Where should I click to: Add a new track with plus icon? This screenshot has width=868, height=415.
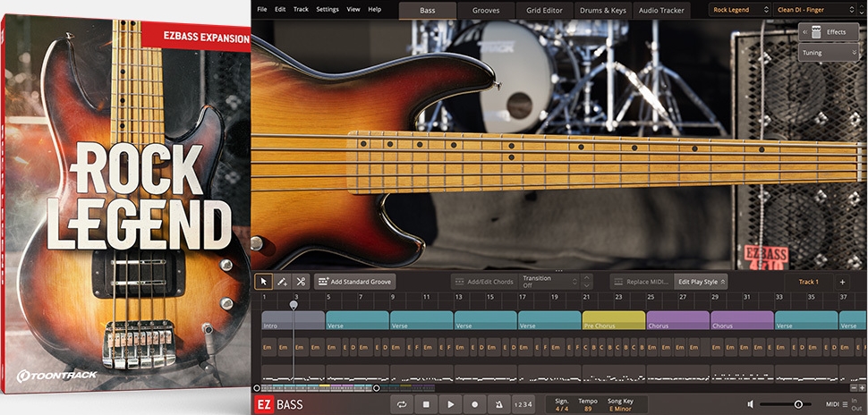click(x=843, y=282)
